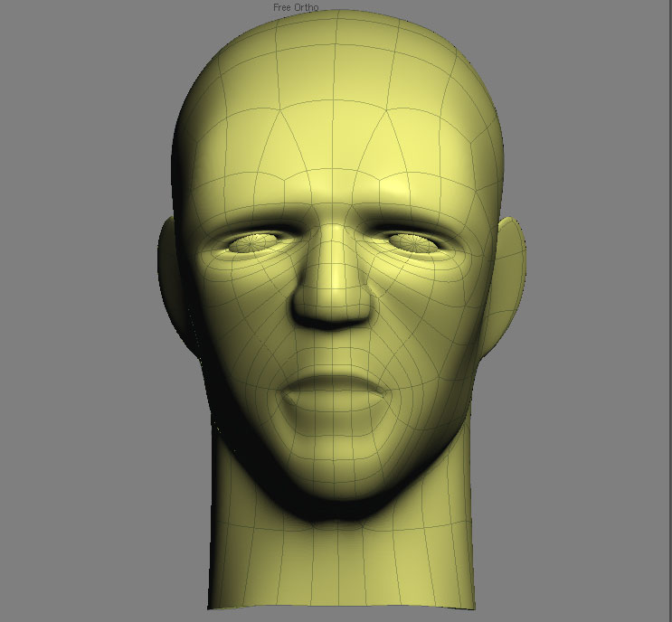
Task: Select the 3D head model in viewport
Action: click(342, 308)
